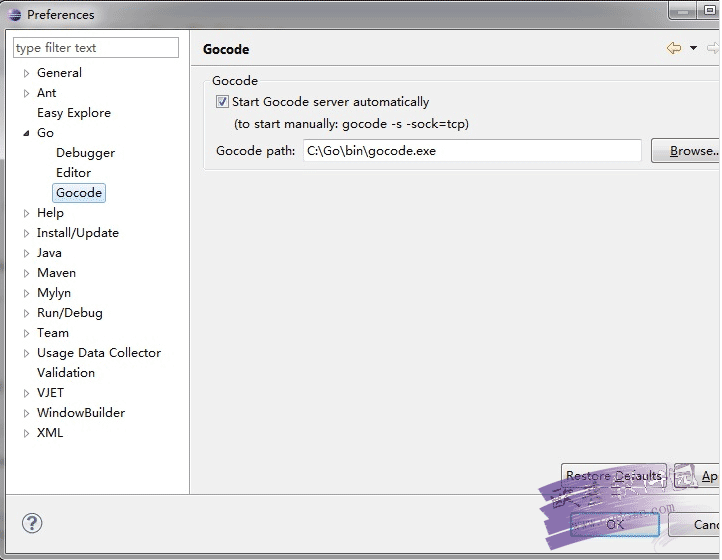The height and width of the screenshot is (560, 722).
Task: Expand the Usage Data Collector node
Action: coord(26,353)
